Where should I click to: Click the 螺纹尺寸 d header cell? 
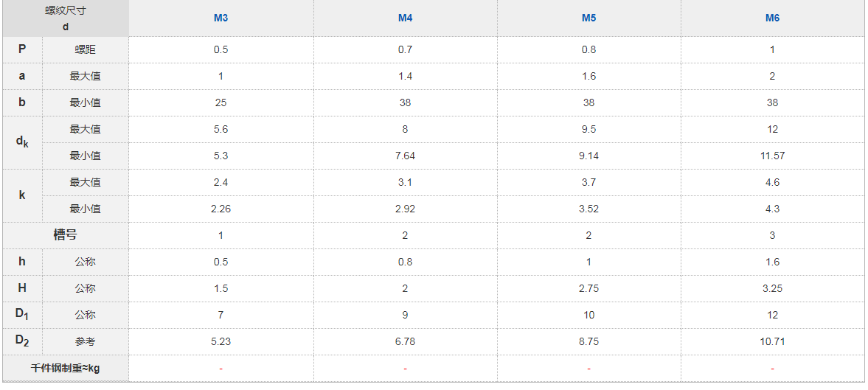(66, 18)
